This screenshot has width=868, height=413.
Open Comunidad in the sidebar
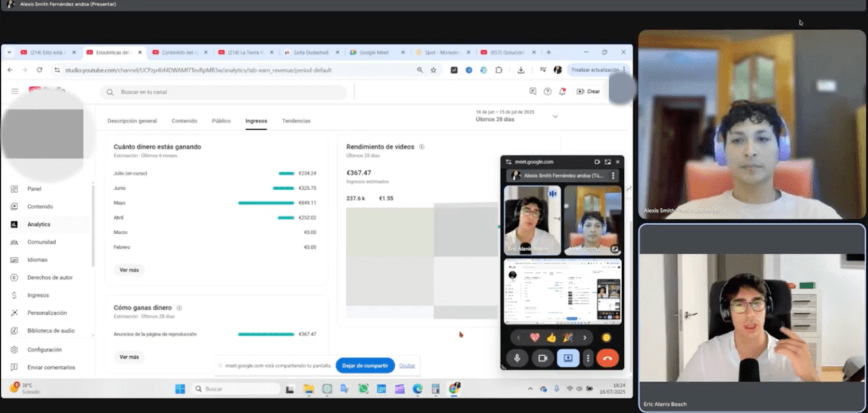(x=41, y=242)
